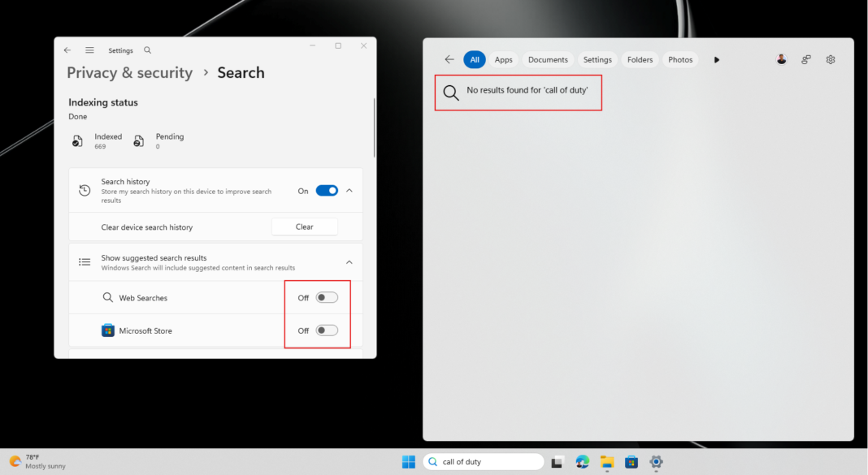Open Microsoft Store from the taskbar

pyautogui.click(x=631, y=462)
